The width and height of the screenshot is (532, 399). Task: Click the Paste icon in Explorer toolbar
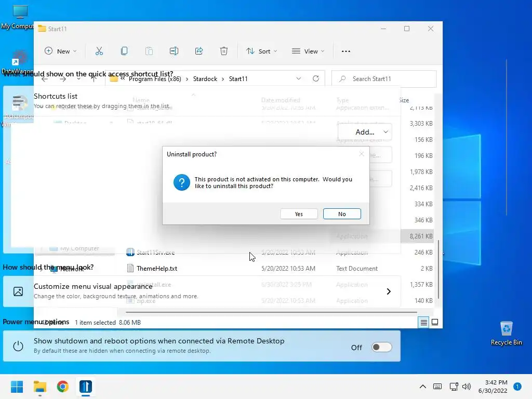(x=149, y=51)
